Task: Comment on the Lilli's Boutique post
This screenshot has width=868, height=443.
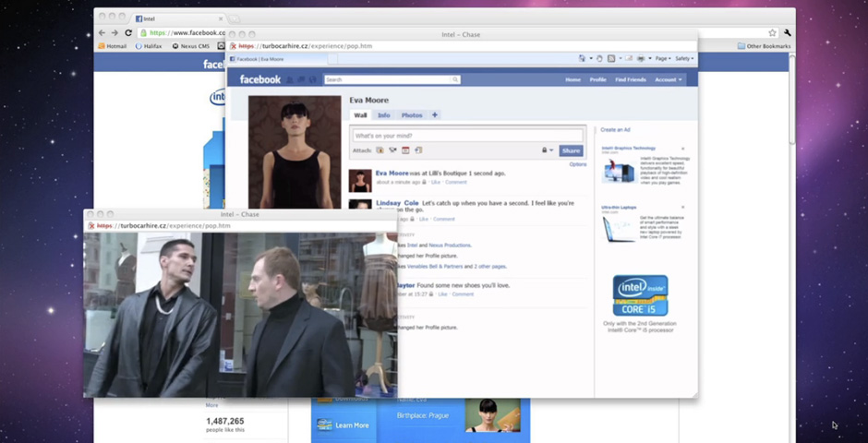Action: coord(456,182)
